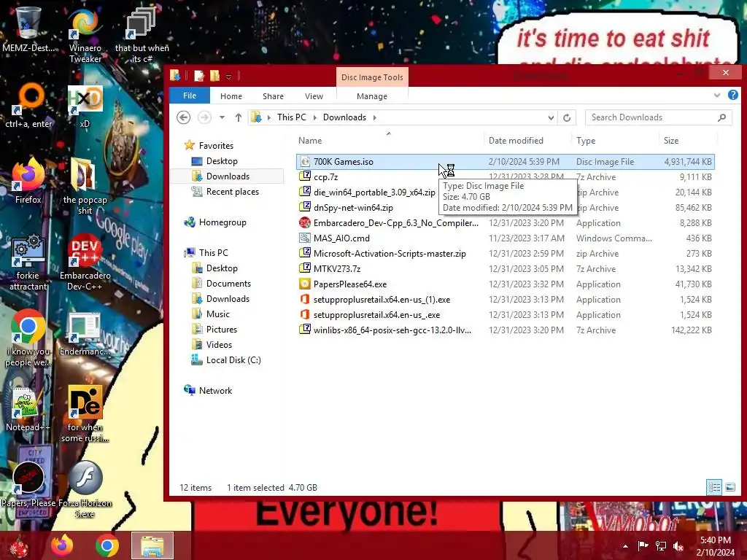
Task: Open Firefox from the taskbar
Action: pyautogui.click(x=62, y=545)
